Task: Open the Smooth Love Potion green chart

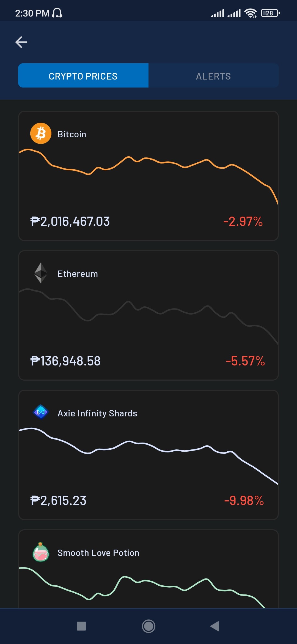Action: (148, 588)
